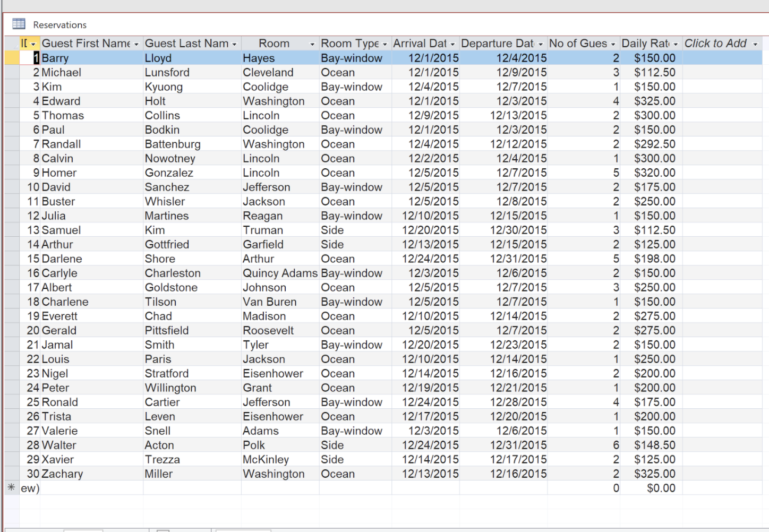The image size is (769, 532).
Task: Open the Daily Rate filter dropdown
Action: (676, 43)
